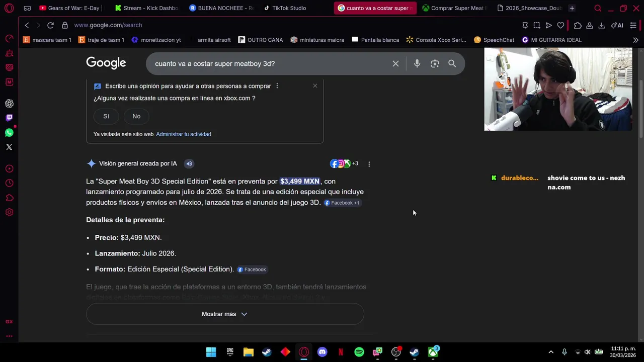Viewport: 644px width, 362px height.
Task: Open mascara tasm 1 bookmark
Action: 47,40
